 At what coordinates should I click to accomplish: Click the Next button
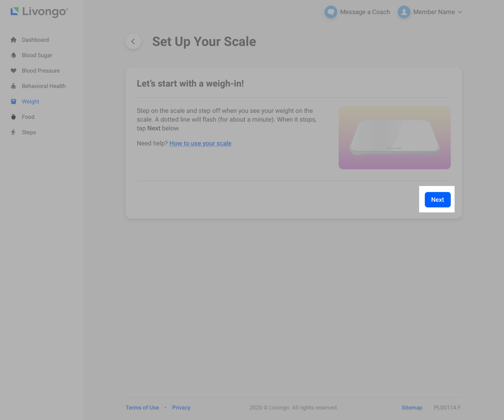point(437,200)
